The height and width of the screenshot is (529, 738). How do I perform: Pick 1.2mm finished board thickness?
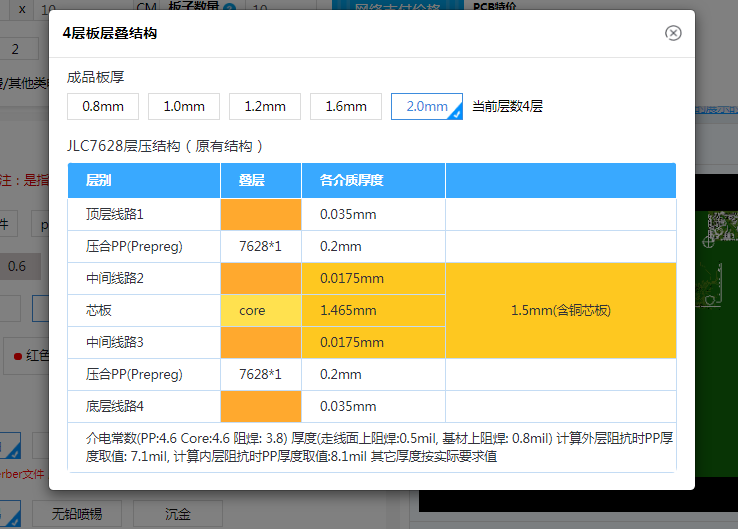coord(265,106)
